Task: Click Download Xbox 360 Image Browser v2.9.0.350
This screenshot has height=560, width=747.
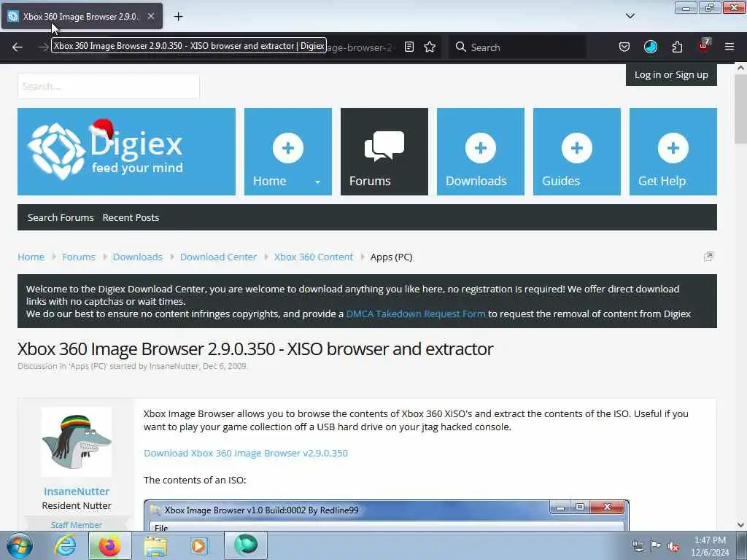Action: tap(246, 453)
